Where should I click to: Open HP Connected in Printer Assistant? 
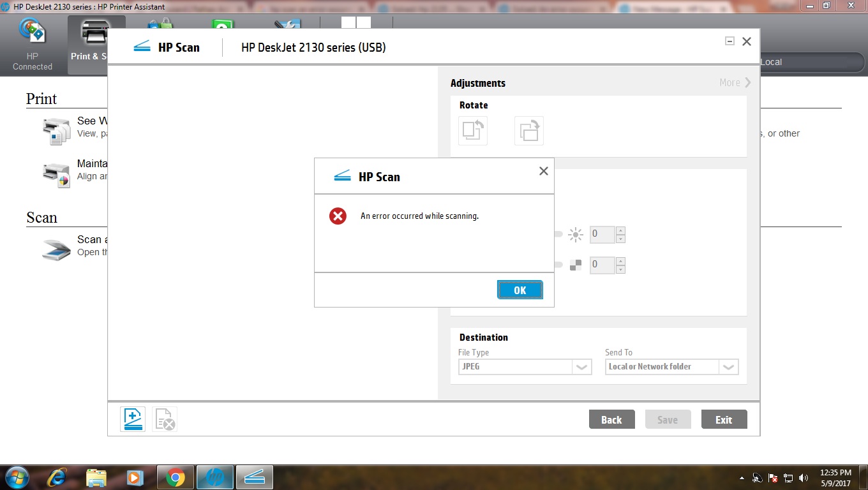coord(32,43)
